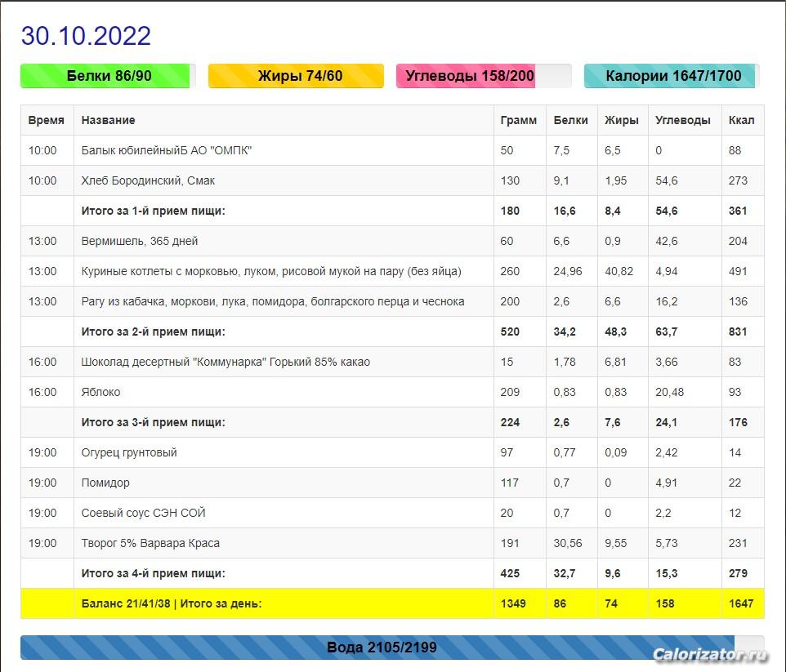The height and width of the screenshot is (672, 786).
Task: Click the yellow Итого за день summary row
Action: point(392,603)
